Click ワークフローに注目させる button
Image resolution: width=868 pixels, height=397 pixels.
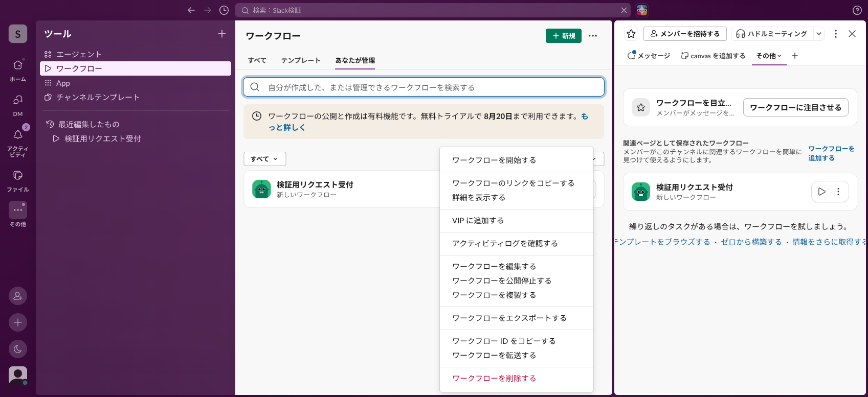pyautogui.click(x=796, y=107)
